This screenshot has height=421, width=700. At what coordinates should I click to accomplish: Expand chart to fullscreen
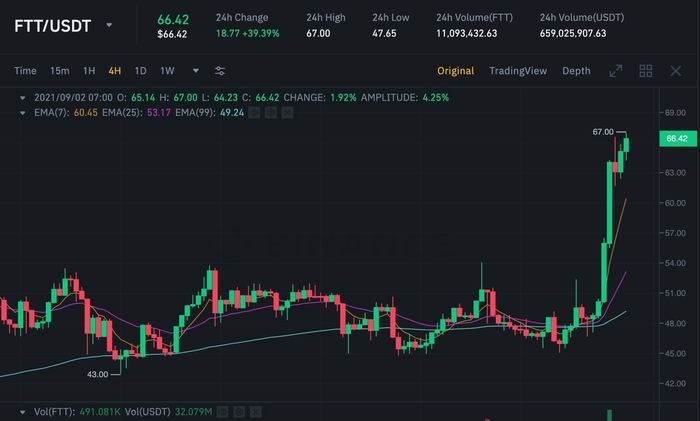point(616,71)
